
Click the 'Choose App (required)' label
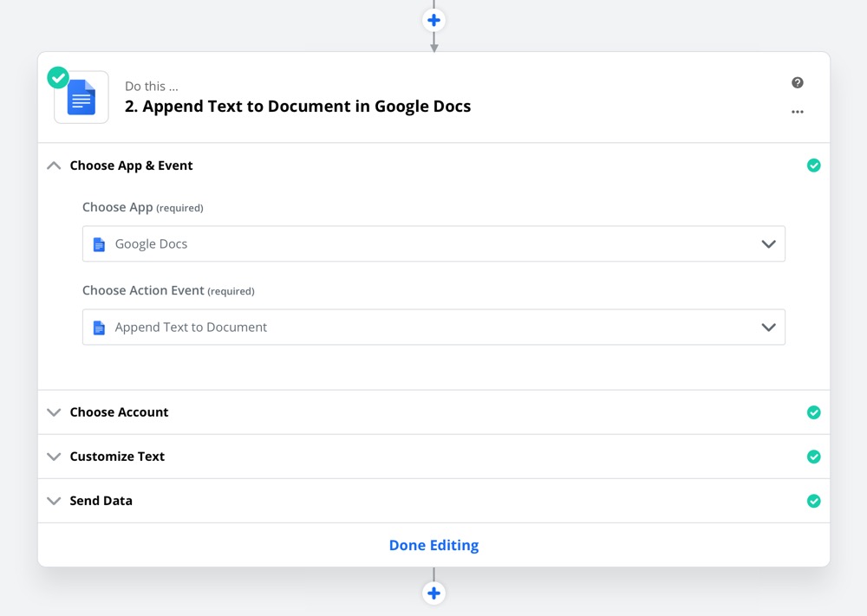[x=143, y=207]
